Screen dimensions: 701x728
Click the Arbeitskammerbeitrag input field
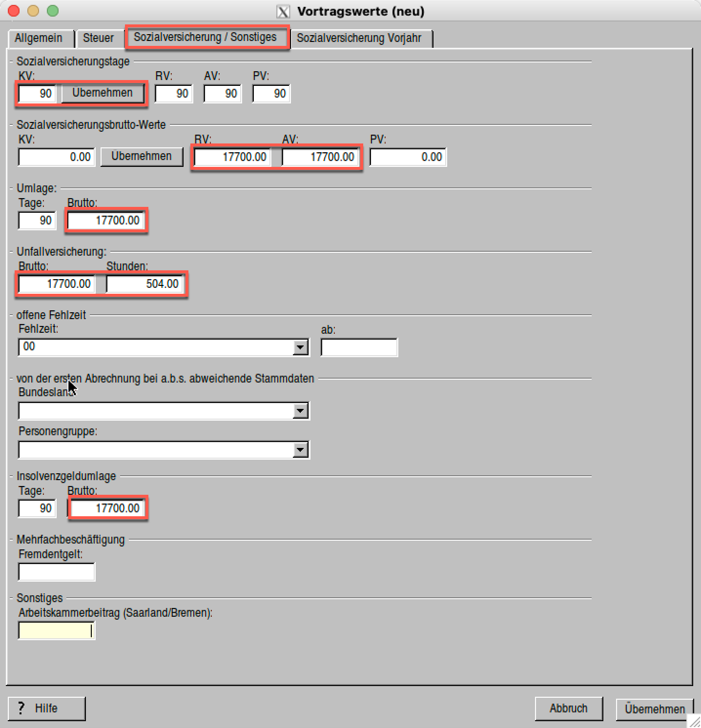pyautogui.click(x=56, y=630)
